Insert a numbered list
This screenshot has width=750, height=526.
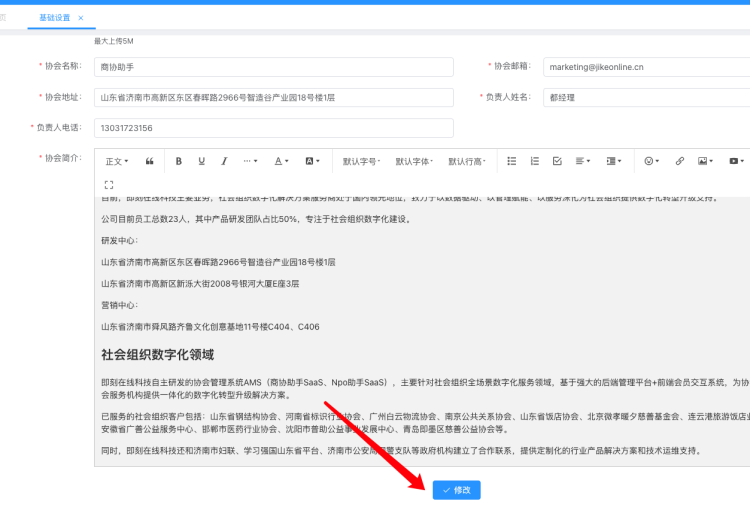point(534,161)
